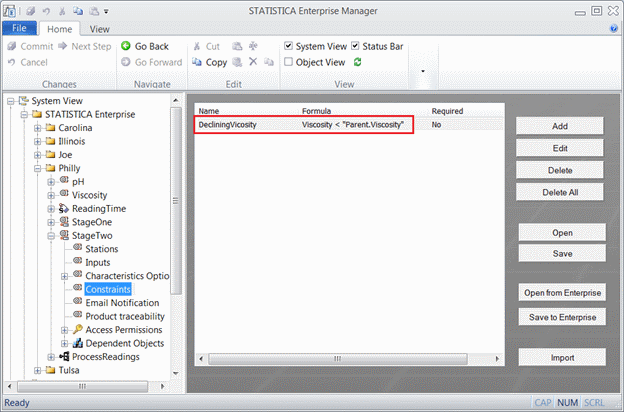The image size is (624, 412).
Task: Click the tree scroll down arrow
Action: click(176, 373)
